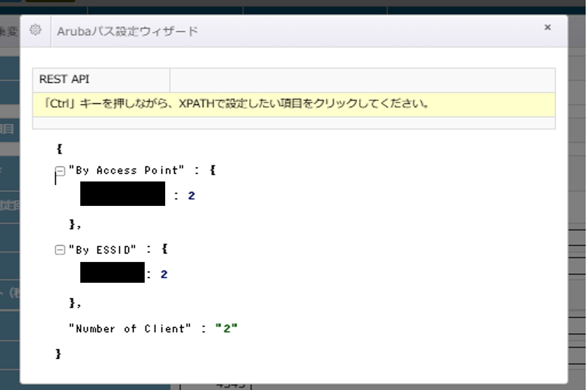
Task: Click the gear icon in the wizard header
Action: [x=36, y=30]
